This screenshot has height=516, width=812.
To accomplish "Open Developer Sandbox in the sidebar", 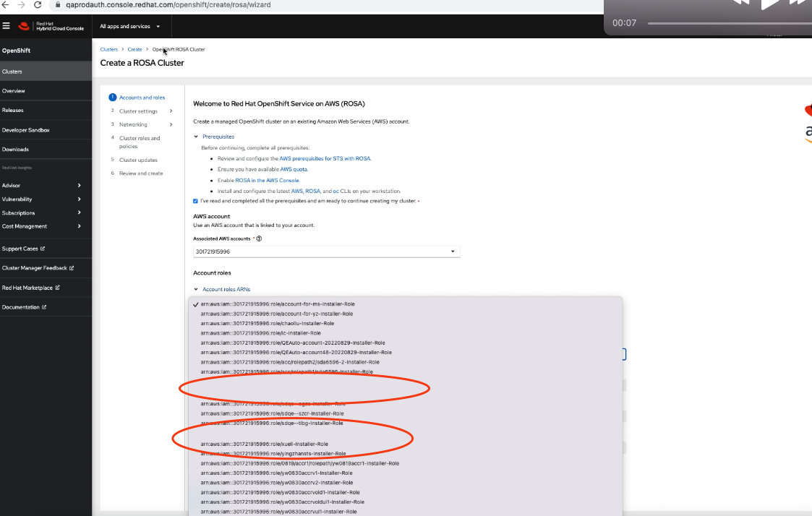I will tap(46, 130).
